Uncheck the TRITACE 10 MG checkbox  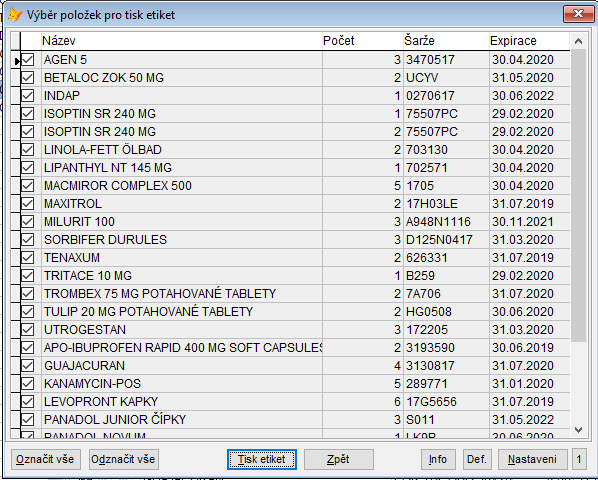tap(27, 275)
